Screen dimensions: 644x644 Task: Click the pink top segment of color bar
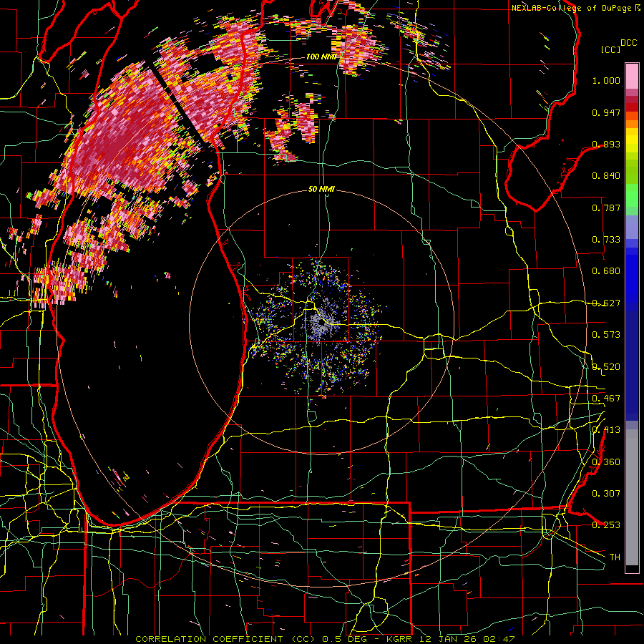pos(632,77)
